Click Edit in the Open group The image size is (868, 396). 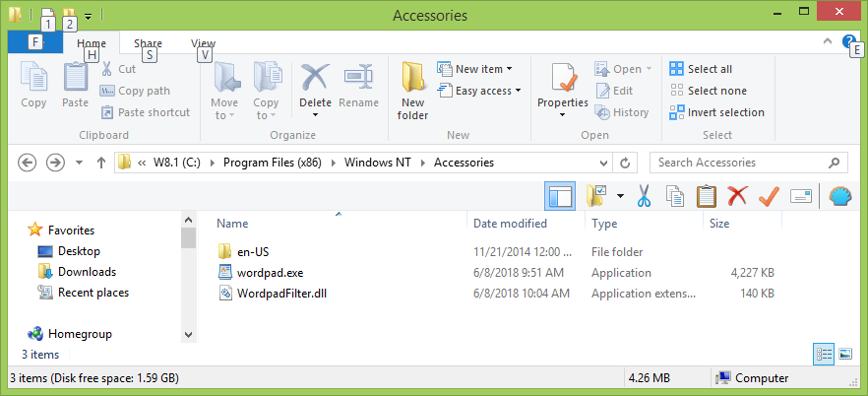pyautogui.click(x=614, y=91)
